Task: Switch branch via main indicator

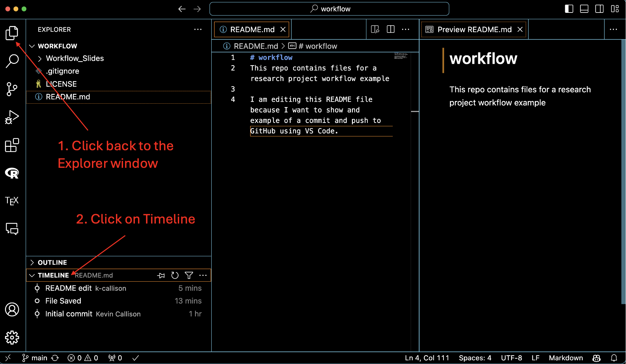Action: pos(35,358)
